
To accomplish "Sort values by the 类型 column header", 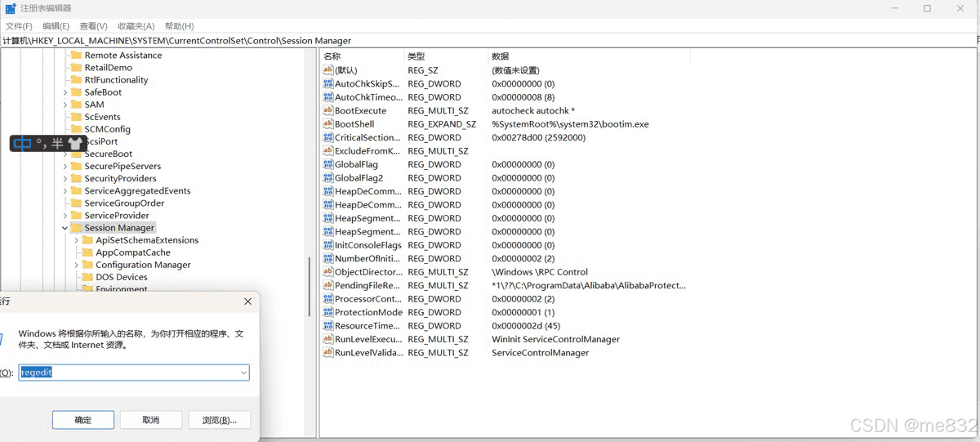I will click(x=447, y=56).
